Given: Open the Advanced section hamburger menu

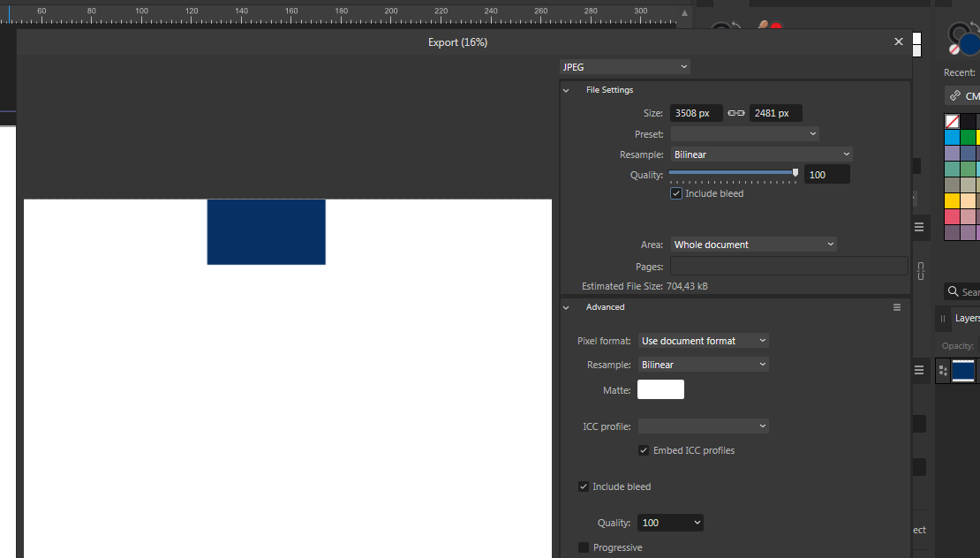Looking at the screenshot, I should [897, 307].
